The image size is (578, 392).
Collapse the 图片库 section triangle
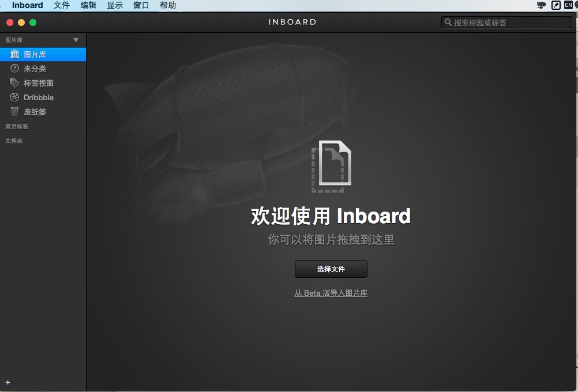click(x=76, y=40)
